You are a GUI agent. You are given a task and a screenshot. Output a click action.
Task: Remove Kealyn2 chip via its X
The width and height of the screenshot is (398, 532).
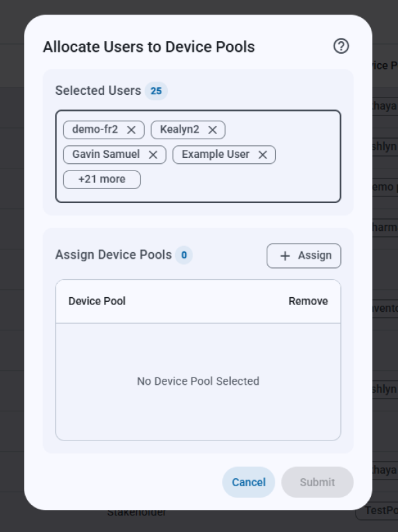212,130
